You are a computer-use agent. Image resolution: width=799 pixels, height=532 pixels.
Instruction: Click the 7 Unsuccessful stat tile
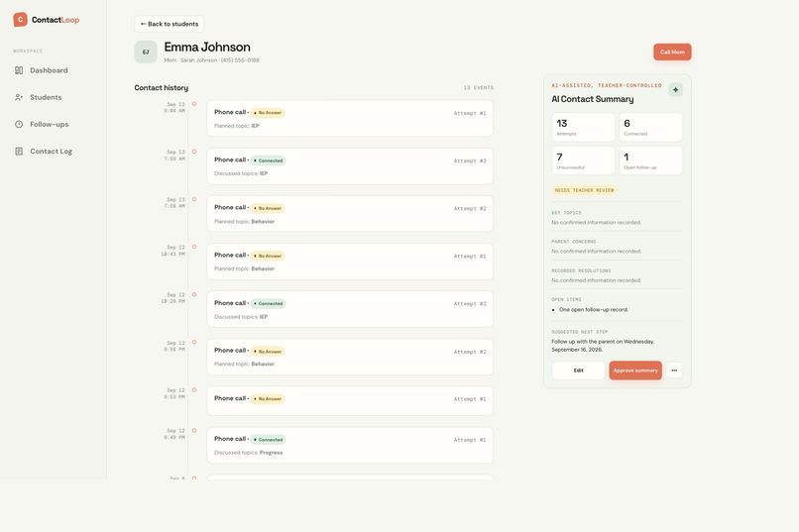coord(584,160)
